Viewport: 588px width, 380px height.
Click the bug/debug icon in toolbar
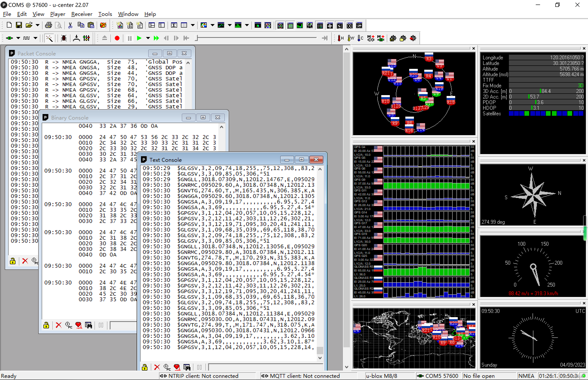63,38
